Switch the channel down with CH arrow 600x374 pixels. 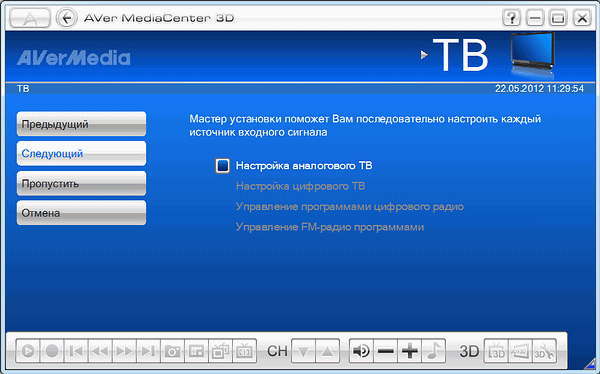click(303, 351)
